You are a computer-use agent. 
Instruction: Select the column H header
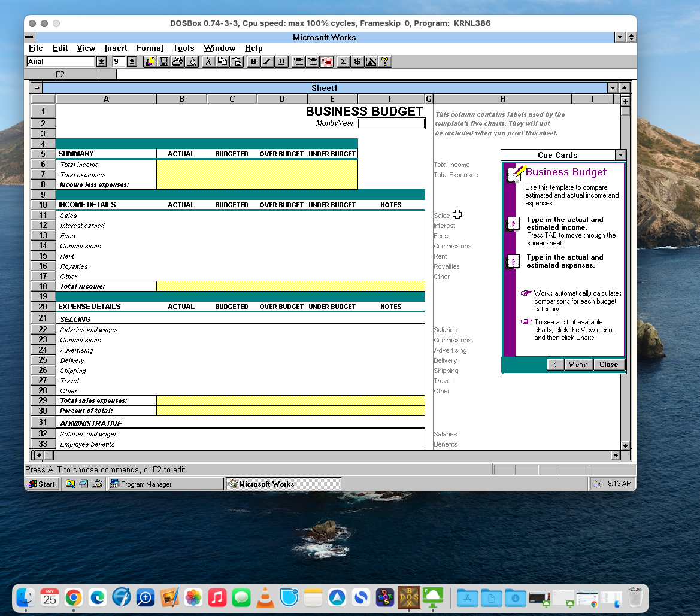point(502,99)
